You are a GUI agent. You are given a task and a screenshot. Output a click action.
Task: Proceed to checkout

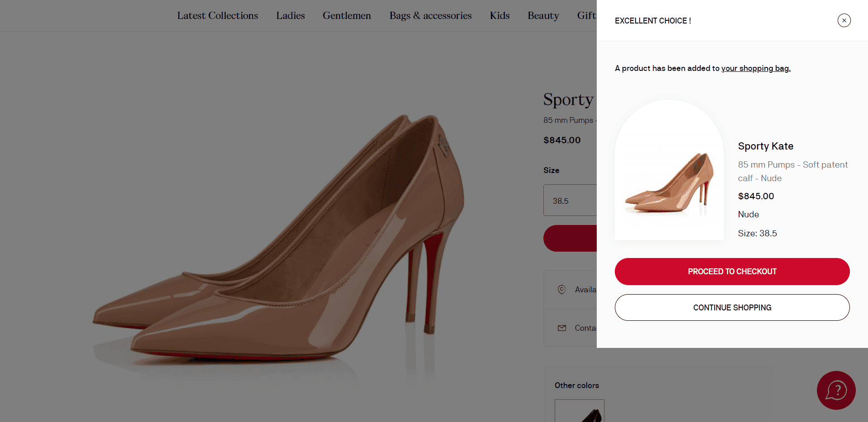tap(732, 272)
